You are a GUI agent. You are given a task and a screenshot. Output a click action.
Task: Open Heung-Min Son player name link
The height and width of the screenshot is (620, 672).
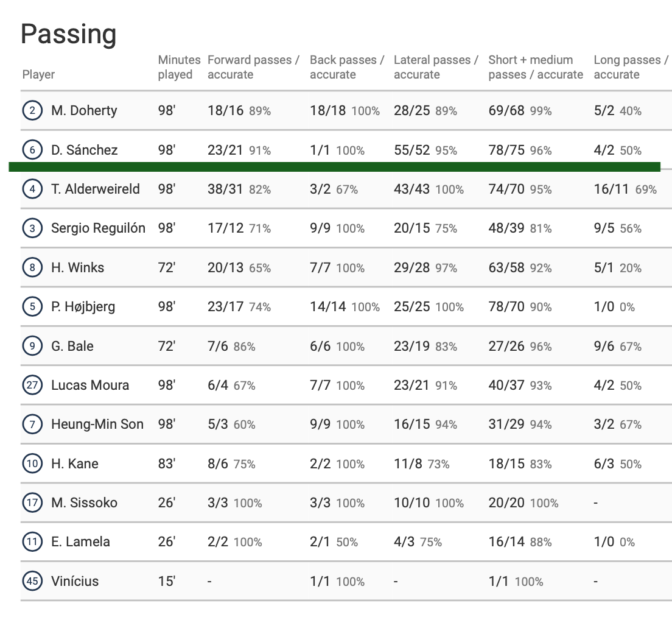pyautogui.click(x=97, y=424)
